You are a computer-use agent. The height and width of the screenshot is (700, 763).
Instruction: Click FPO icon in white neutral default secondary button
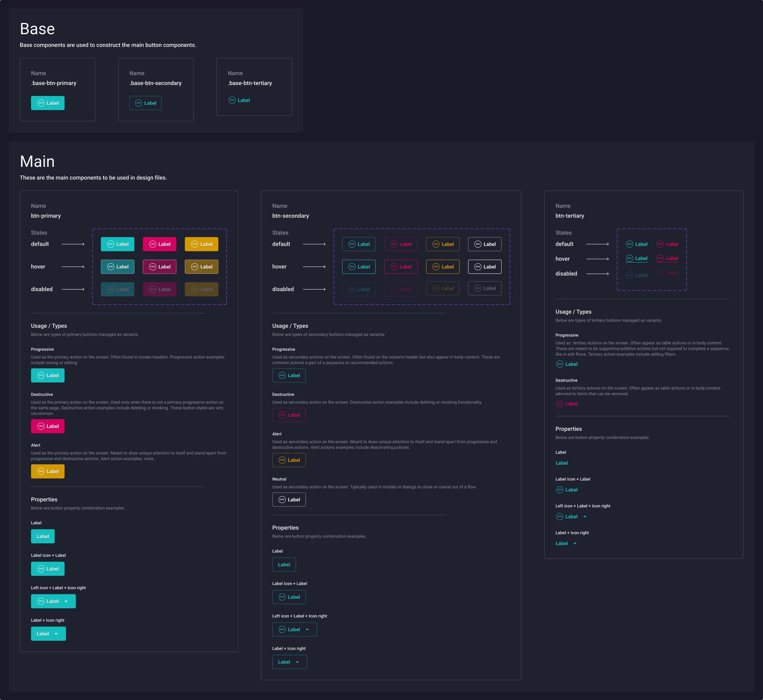click(x=478, y=244)
